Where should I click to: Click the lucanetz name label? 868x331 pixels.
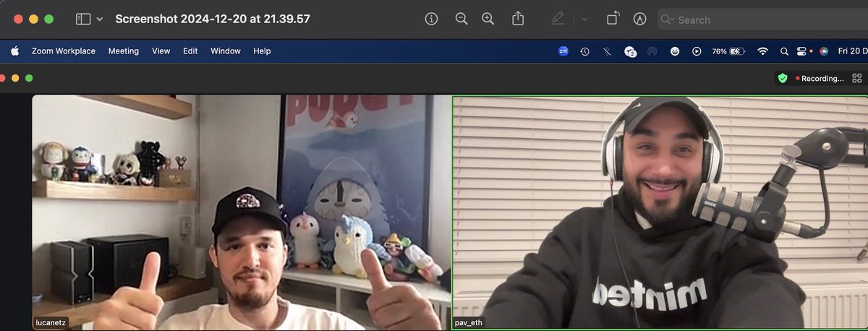51,322
